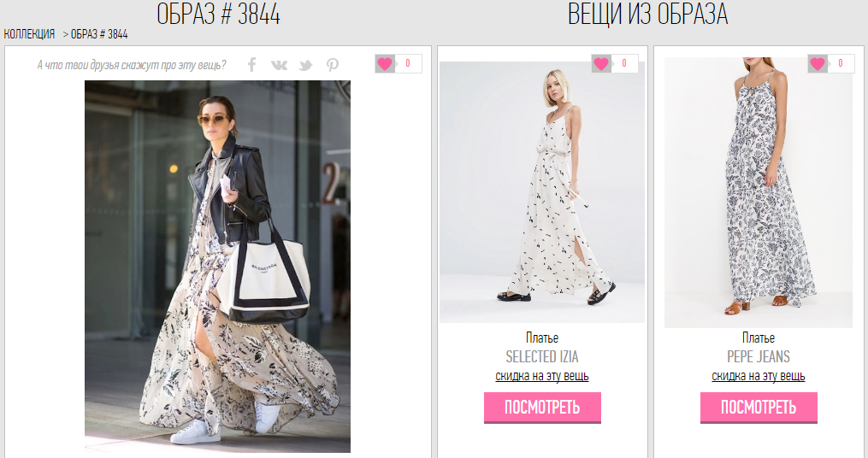Click the Платье label above SELECTED IZIA
The image size is (868, 458).
[x=542, y=338]
